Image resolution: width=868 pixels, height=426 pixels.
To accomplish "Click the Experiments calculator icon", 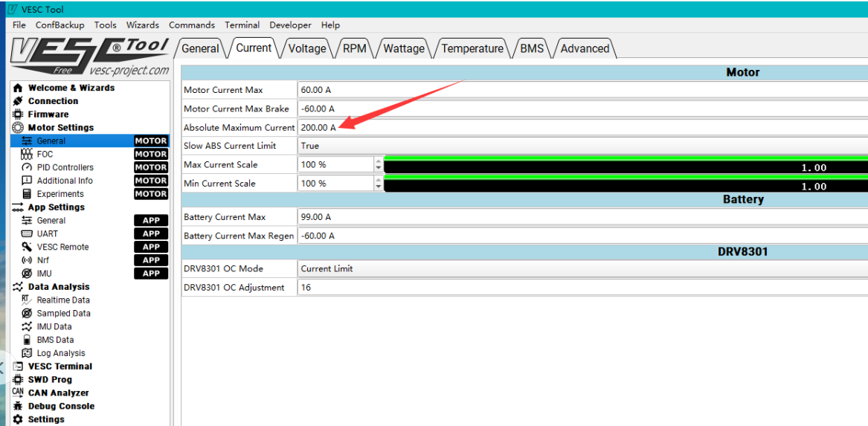I will tap(27, 194).
